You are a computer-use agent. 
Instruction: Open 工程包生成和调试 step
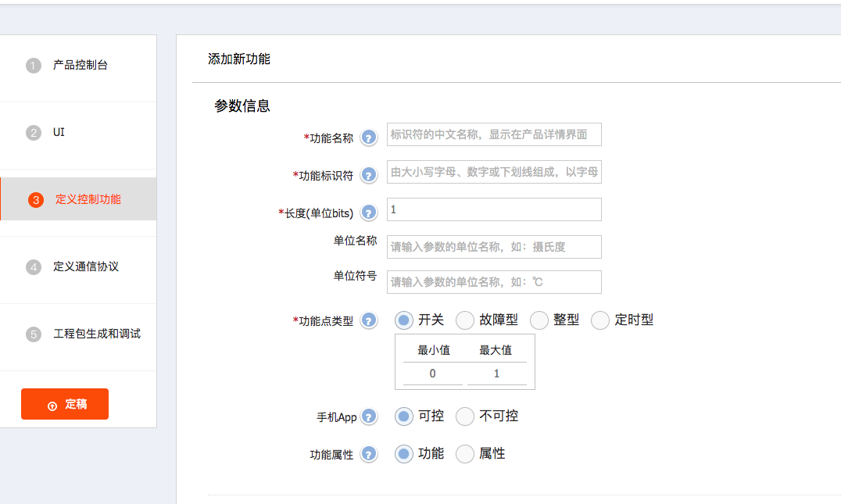pyautogui.click(x=96, y=334)
